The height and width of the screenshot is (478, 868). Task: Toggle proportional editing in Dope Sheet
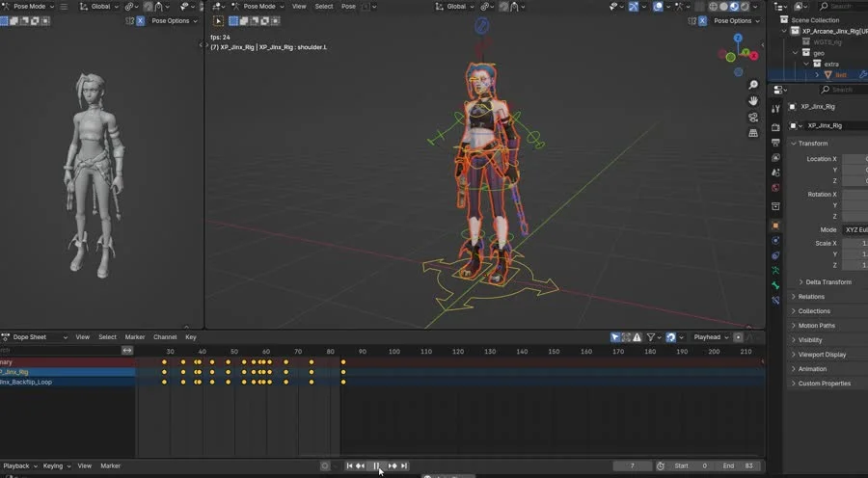point(738,337)
